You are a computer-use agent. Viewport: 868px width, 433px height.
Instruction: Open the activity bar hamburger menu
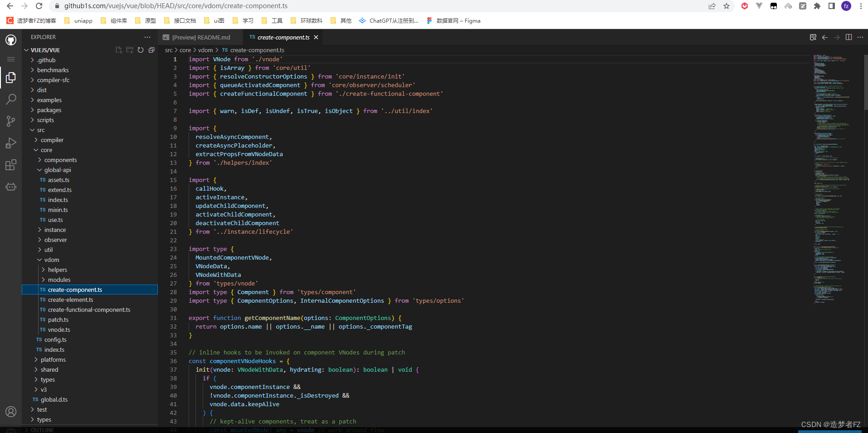pyautogui.click(x=11, y=59)
